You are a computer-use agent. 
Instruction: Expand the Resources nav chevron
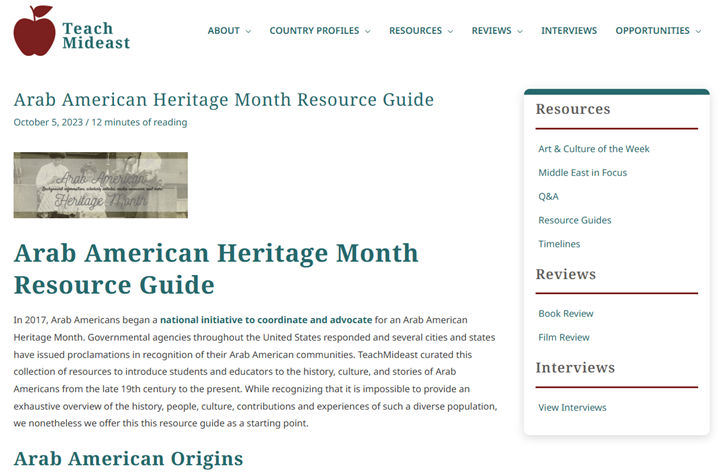(x=450, y=31)
